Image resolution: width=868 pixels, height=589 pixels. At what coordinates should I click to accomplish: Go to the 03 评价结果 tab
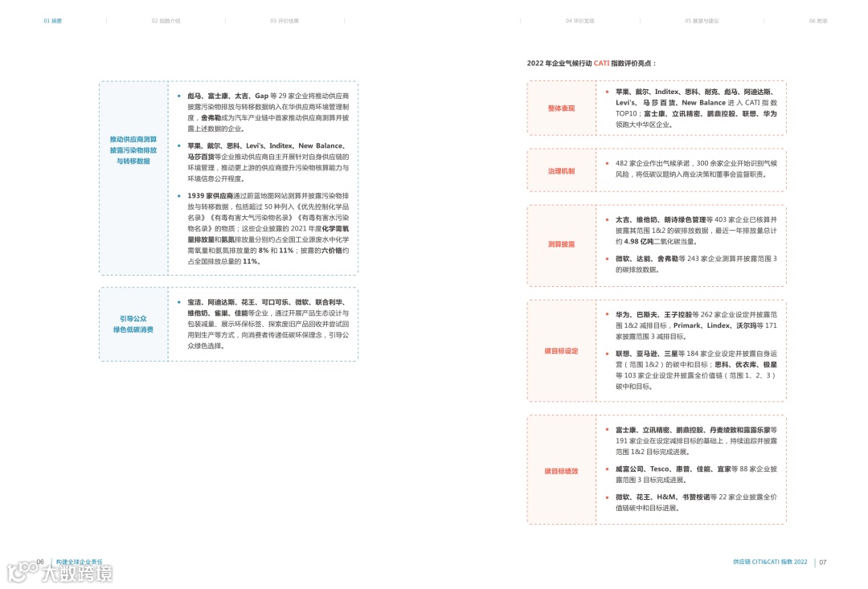point(285,21)
